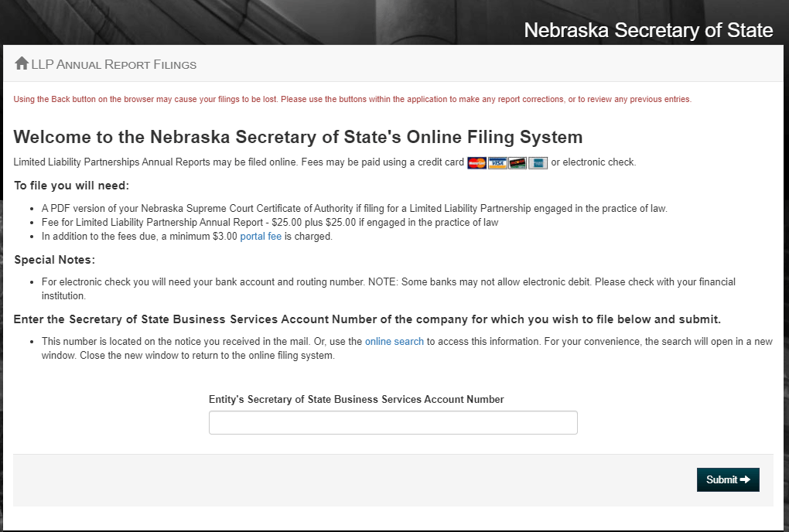This screenshot has width=789, height=532.
Task: Click the $25.00 annual report fee bullet
Action: click(x=270, y=222)
